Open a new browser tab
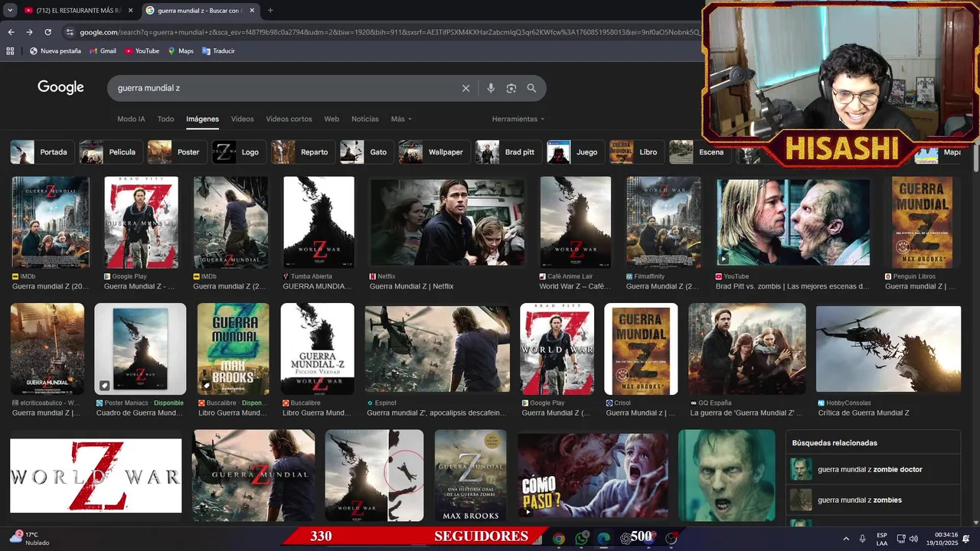Screen dimensions: 980x551 (x=270, y=11)
